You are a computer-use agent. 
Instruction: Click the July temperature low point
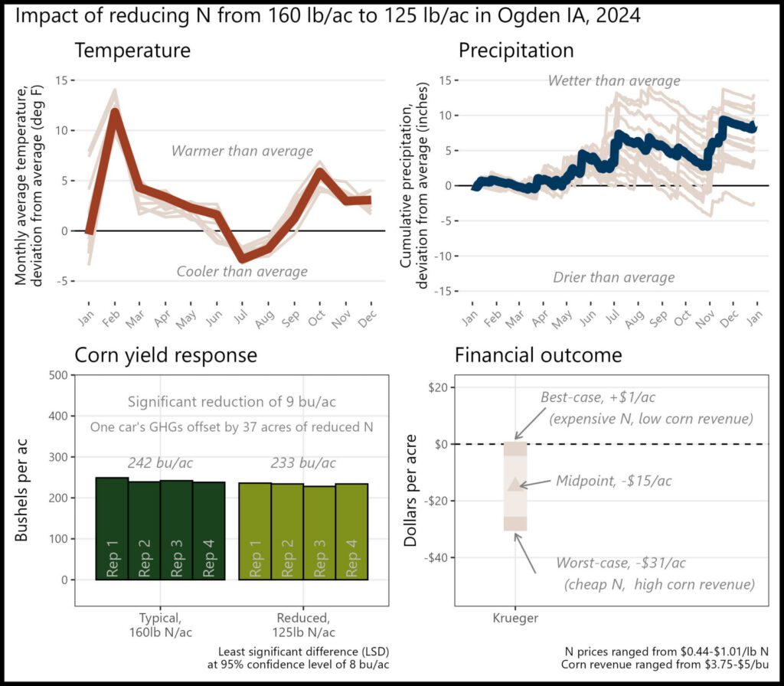243,259
